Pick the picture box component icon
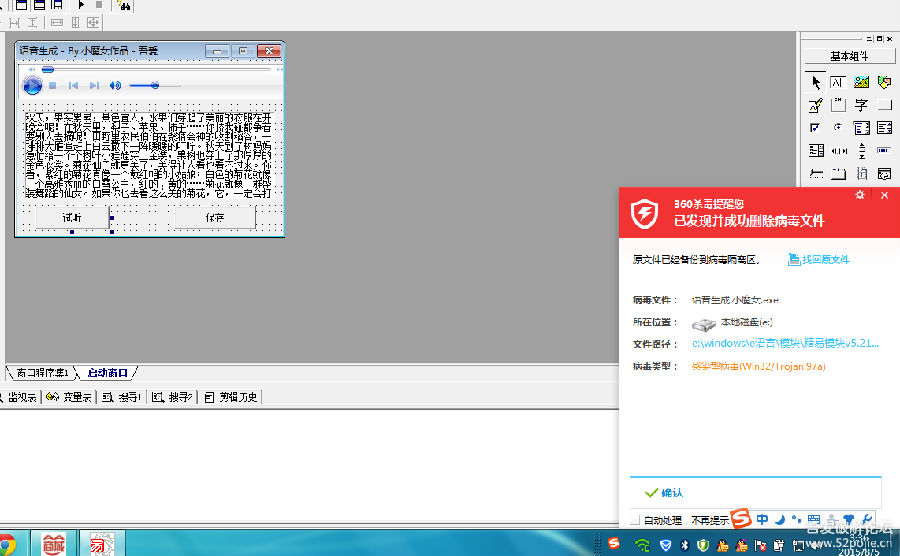Screen dimensions: 900x556 coord(861,82)
